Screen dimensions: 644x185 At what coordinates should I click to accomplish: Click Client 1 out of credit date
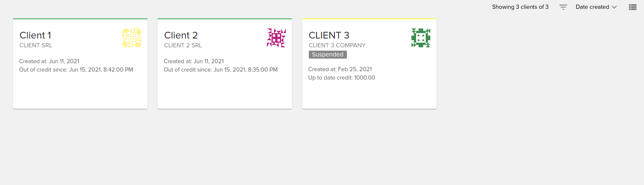[x=76, y=69]
